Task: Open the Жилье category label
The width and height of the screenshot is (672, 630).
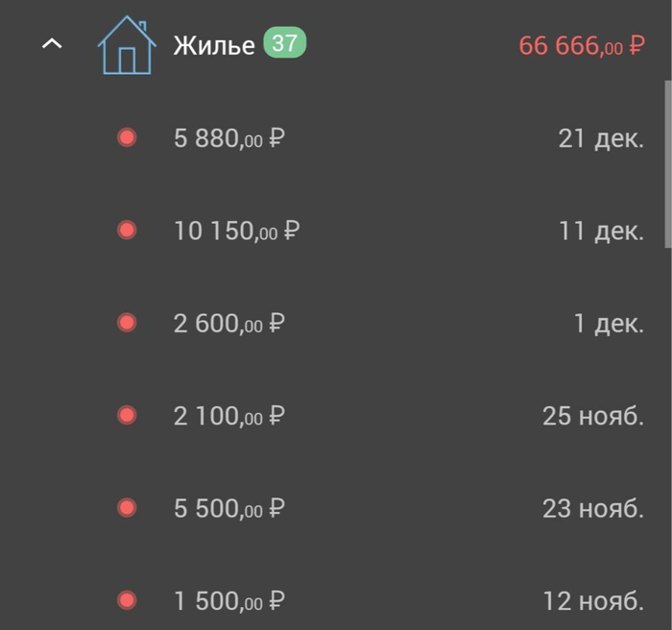Action: click(214, 45)
